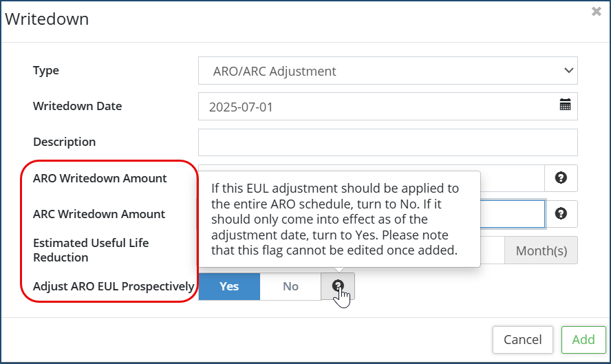The image size is (611, 364).
Task: Click the Adjust ARO EUL Prospectively label
Action: 114,286
